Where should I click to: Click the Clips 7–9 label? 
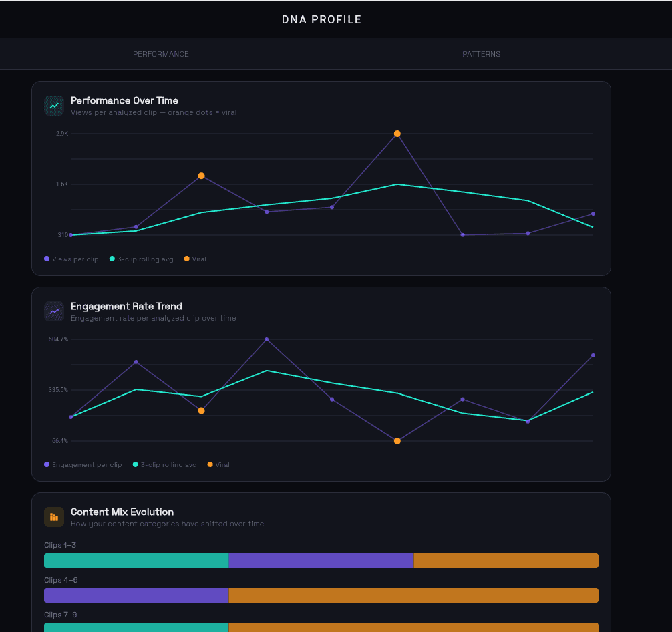(60, 615)
